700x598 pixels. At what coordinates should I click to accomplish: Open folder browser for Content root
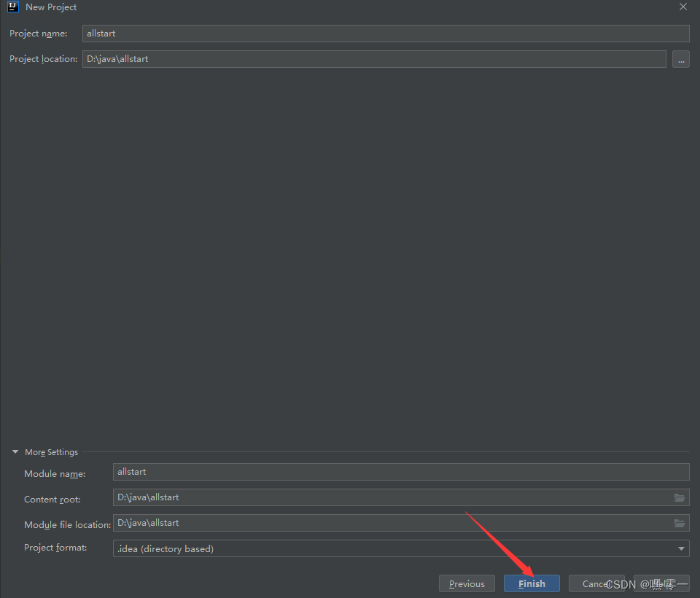click(x=680, y=497)
